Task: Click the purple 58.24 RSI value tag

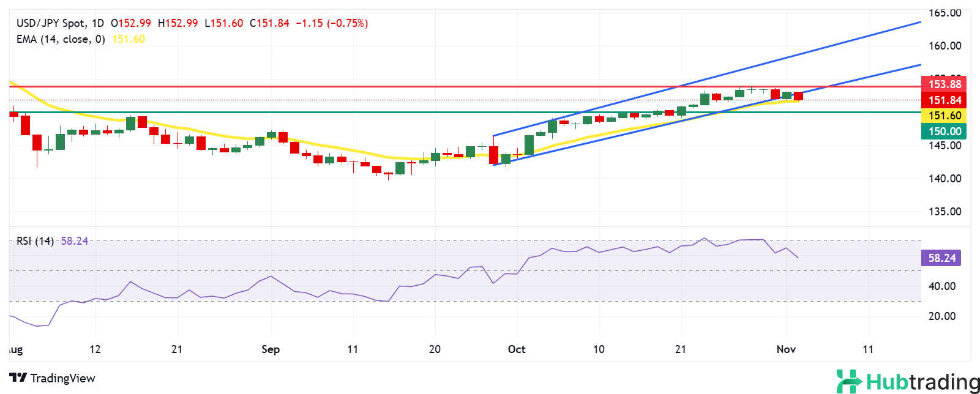Action: pos(941,258)
